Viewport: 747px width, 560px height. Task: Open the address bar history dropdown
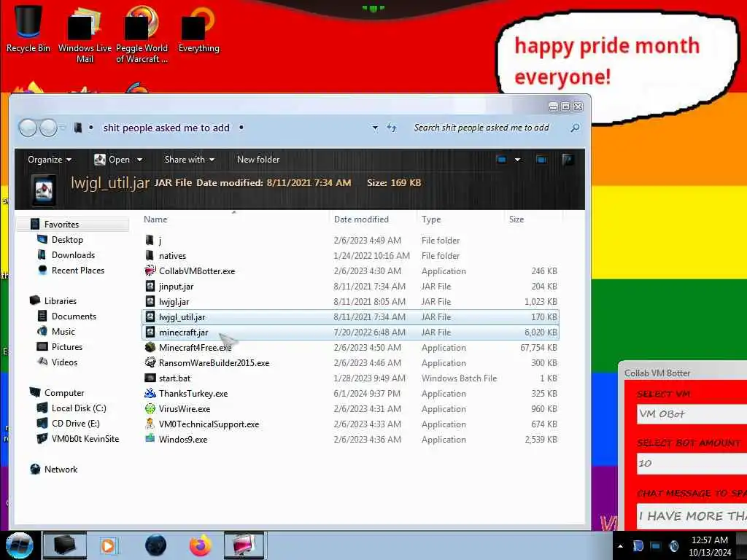375,128
